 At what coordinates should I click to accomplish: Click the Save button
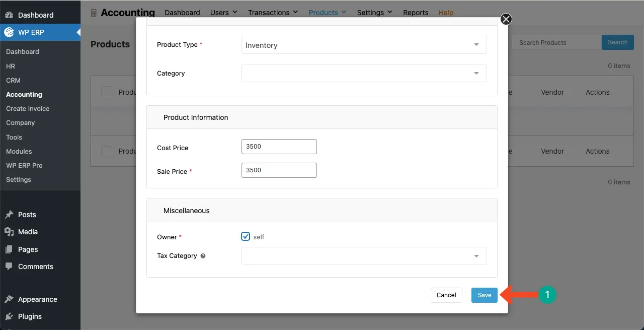pos(485,295)
